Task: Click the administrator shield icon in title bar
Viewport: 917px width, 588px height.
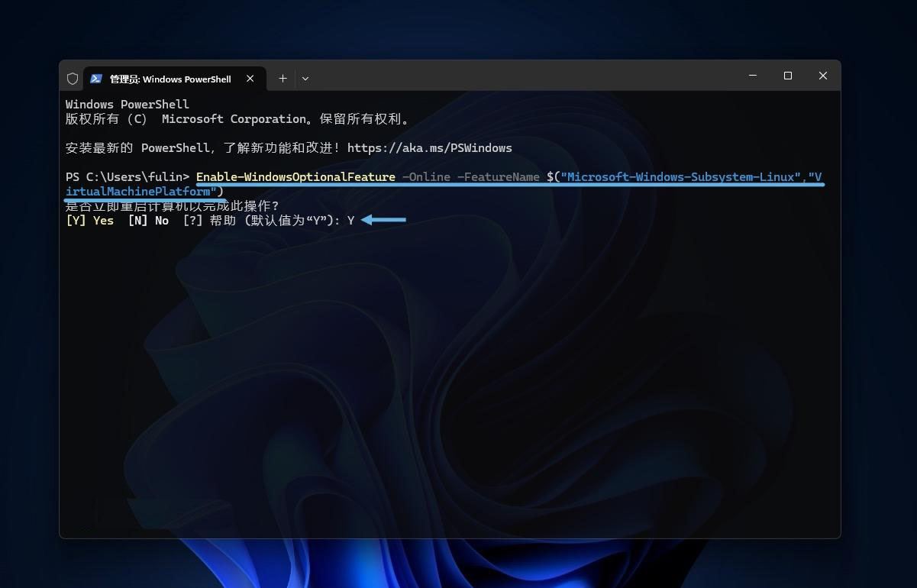Action: [73, 79]
